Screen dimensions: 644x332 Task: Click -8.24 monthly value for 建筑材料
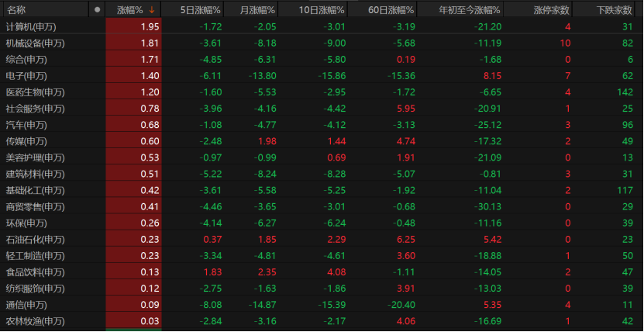(x=265, y=175)
